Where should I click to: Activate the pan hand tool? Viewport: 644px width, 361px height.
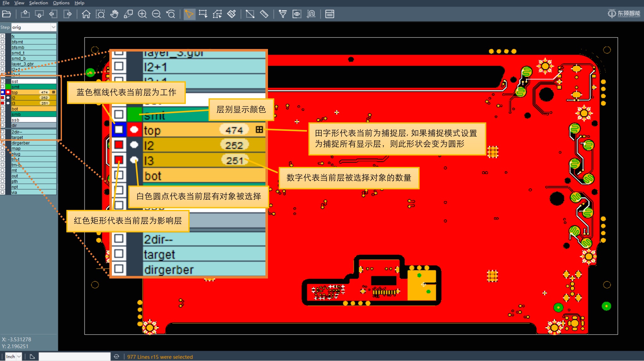tap(114, 14)
